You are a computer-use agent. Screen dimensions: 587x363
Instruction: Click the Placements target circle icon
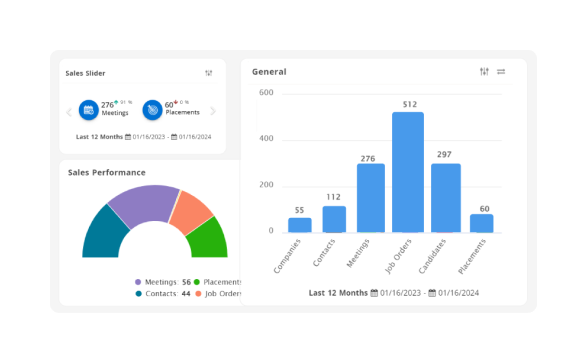point(152,110)
